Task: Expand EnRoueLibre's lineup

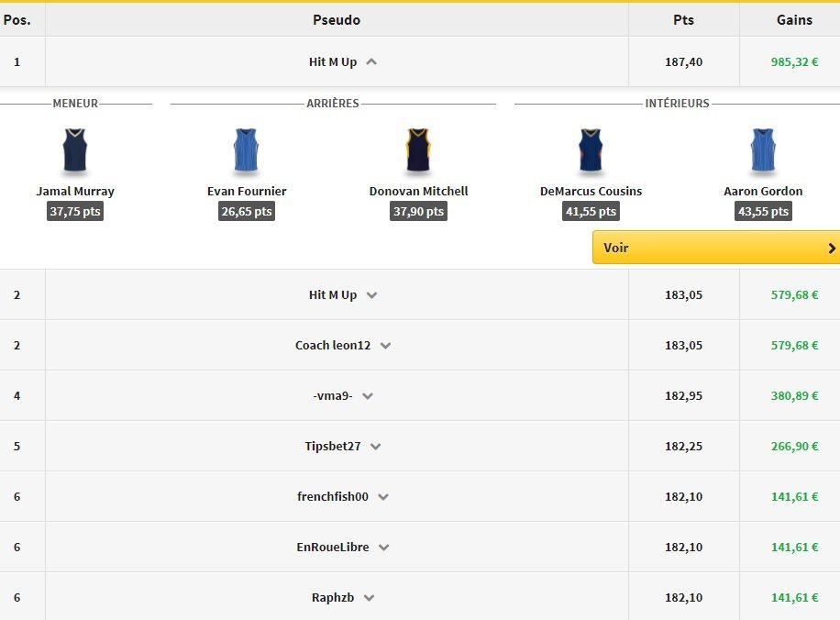Action: coord(384,548)
